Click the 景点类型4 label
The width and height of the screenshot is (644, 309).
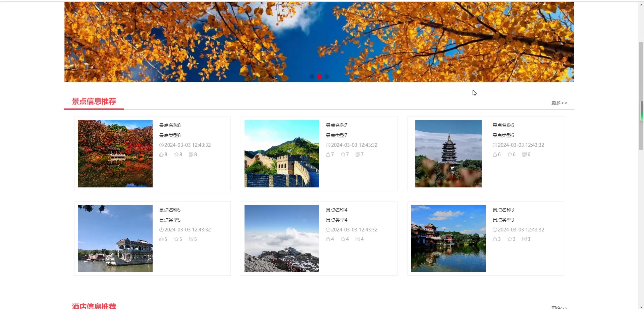336,220
